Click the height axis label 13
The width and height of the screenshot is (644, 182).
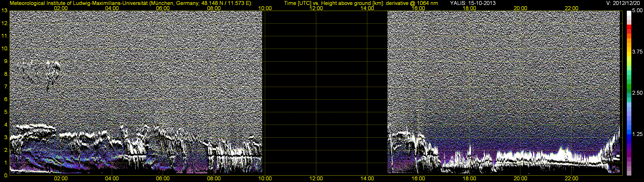click(5, 10)
